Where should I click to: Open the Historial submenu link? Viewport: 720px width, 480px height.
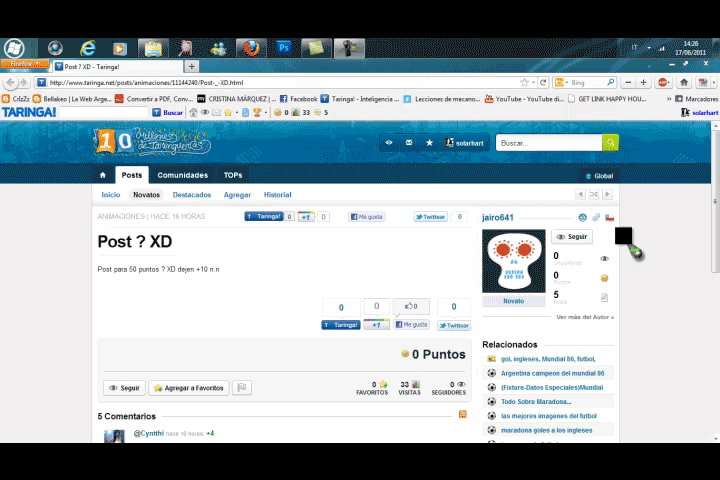(x=278, y=195)
